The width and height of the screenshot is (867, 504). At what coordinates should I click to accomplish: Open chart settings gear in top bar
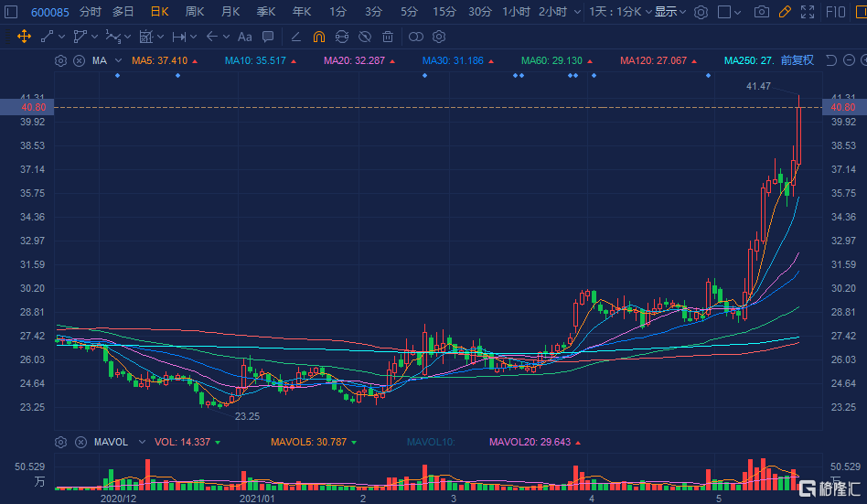(x=701, y=12)
